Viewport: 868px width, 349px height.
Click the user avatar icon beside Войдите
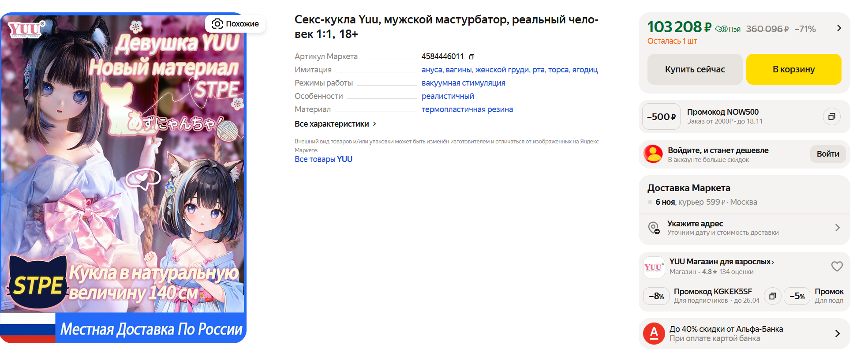(x=653, y=154)
